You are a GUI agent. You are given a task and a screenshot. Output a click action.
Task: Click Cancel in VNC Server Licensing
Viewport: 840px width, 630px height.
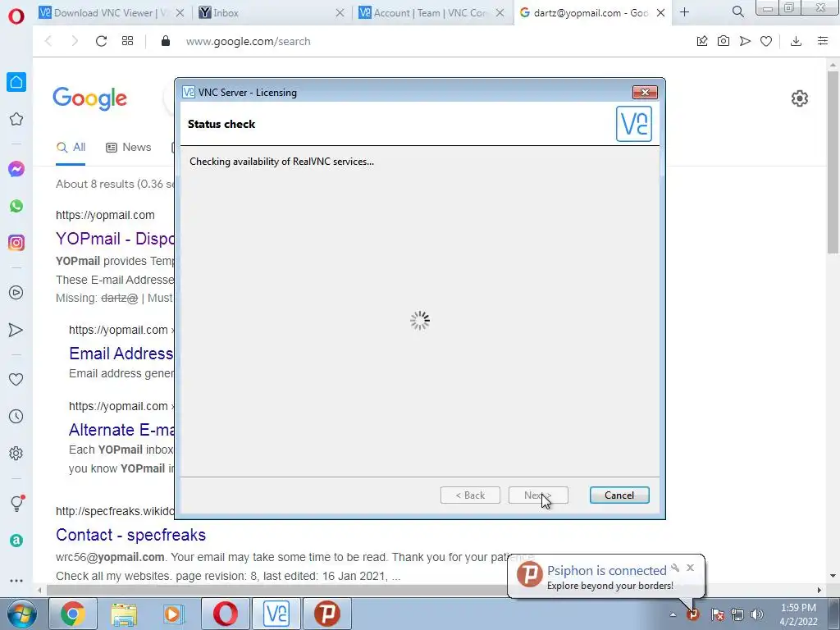point(619,495)
